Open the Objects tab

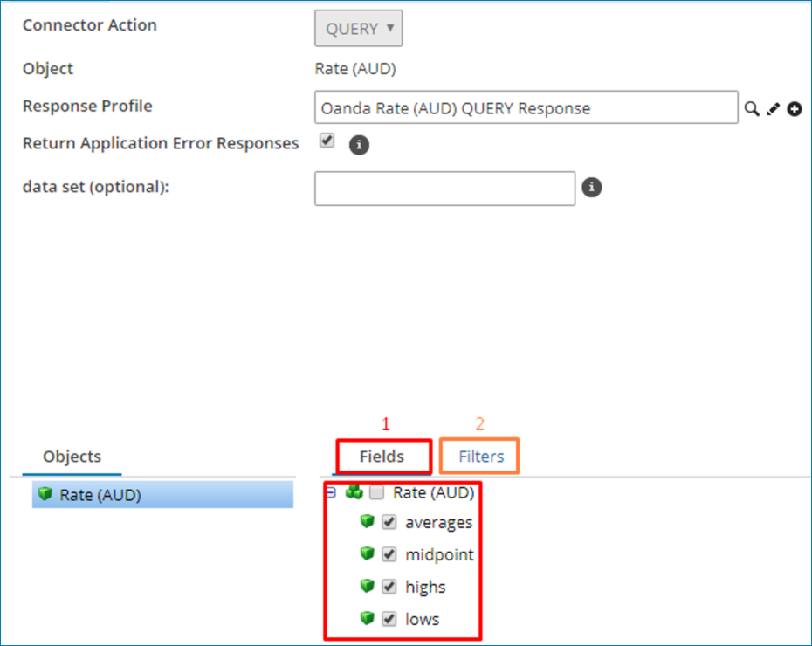click(72, 457)
